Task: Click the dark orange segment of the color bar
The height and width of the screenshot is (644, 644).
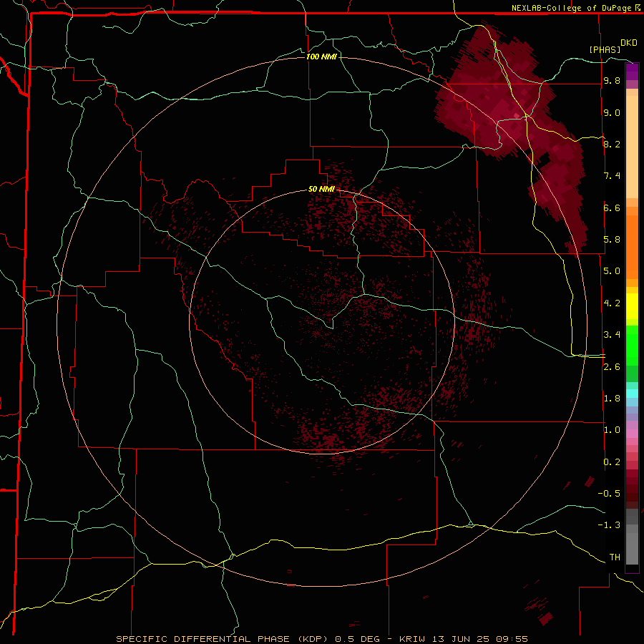Action: [x=632, y=247]
